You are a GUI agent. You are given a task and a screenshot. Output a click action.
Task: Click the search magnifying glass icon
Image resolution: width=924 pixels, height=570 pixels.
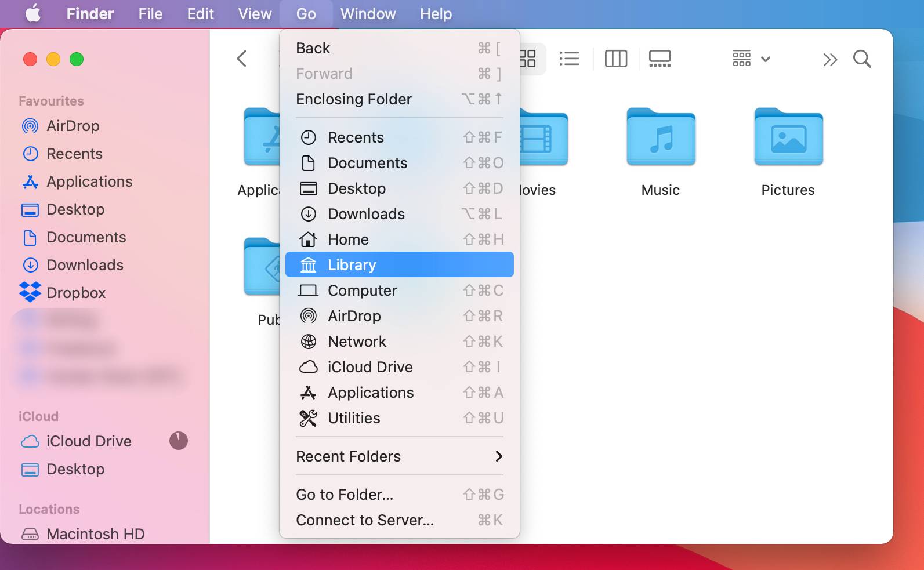[862, 59]
